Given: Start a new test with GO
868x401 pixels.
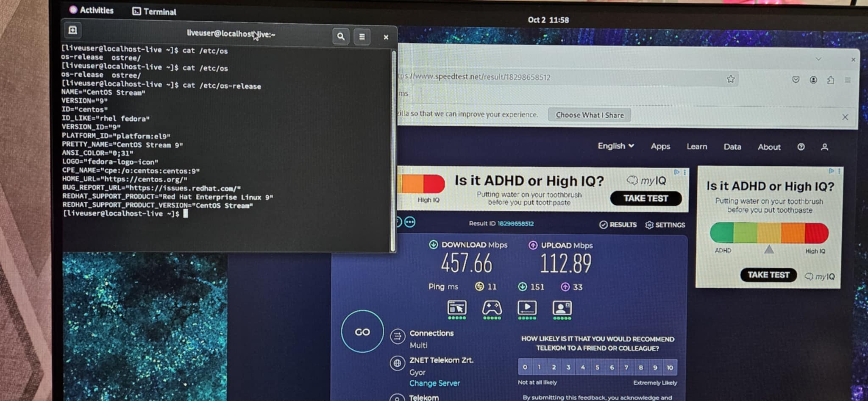Looking at the screenshot, I should tap(362, 331).
